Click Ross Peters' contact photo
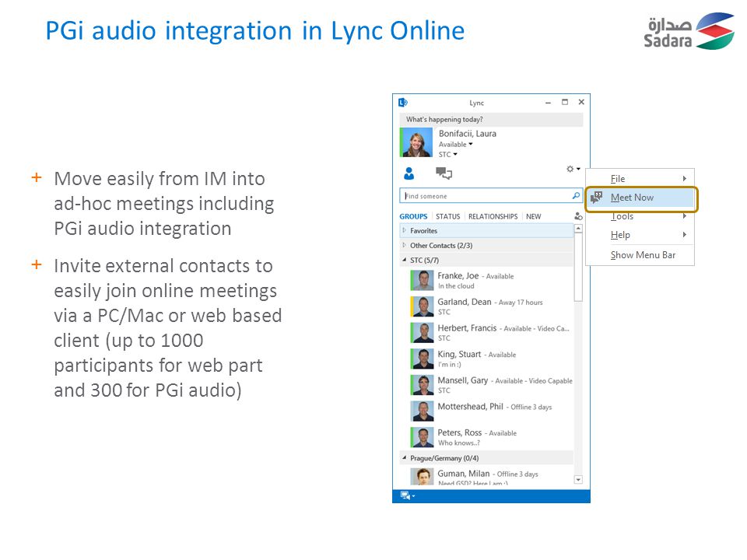 [422, 437]
